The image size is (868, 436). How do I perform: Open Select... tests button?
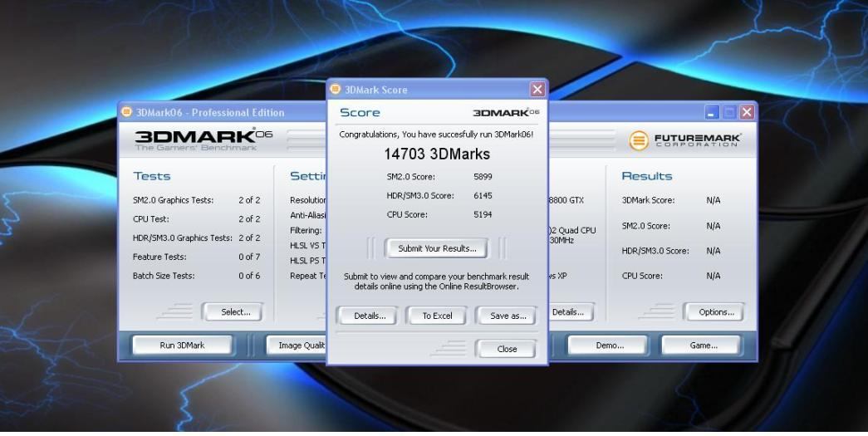(235, 312)
